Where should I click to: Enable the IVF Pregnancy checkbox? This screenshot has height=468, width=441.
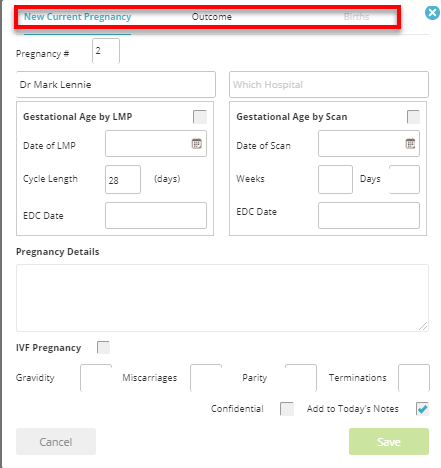pyautogui.click(x=103, y=347)
